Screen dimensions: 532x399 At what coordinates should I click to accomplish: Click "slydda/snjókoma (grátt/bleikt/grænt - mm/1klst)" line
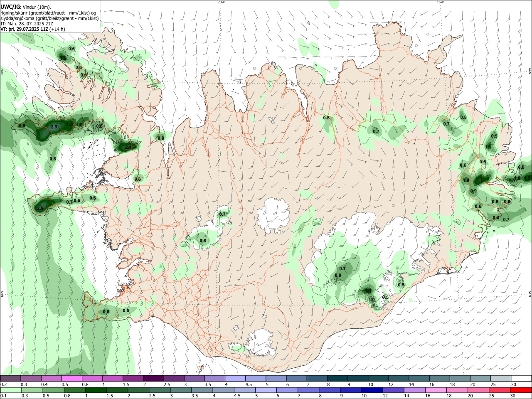pos(50,18)
